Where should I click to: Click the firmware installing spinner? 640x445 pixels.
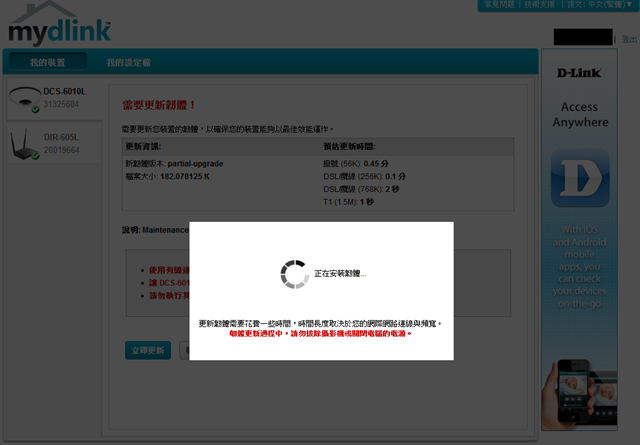point(295,274)
